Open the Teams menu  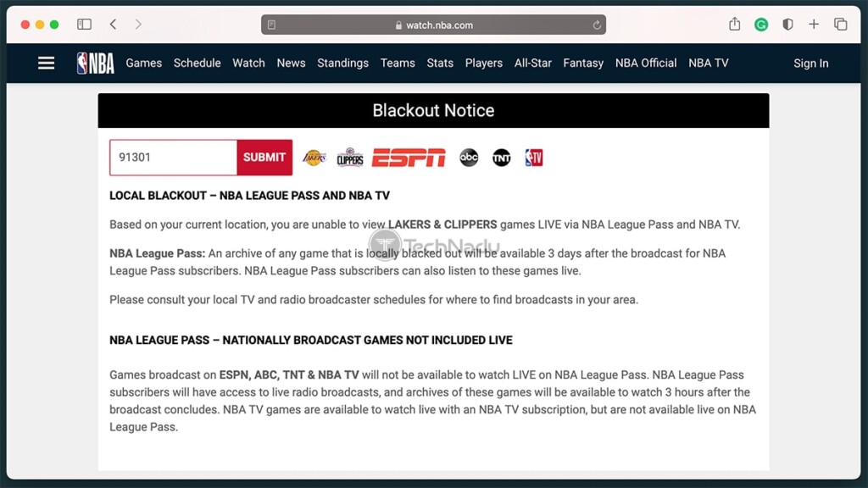point(398,63)
